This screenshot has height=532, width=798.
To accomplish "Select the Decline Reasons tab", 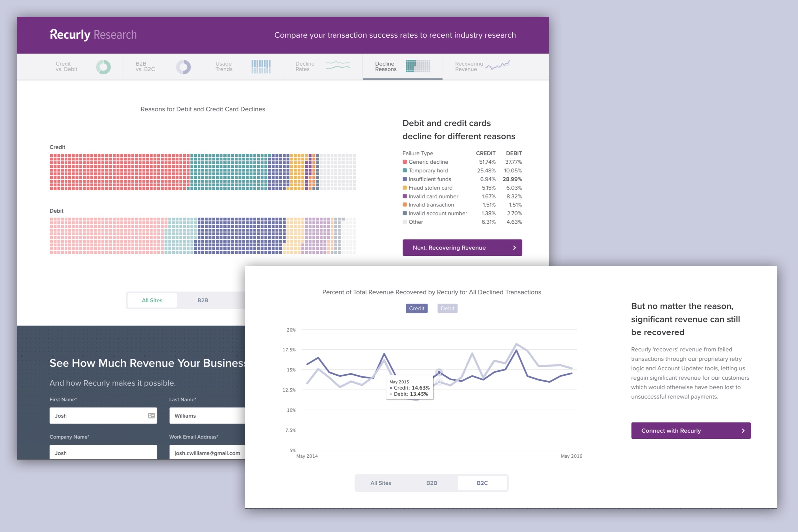I will (402, 66).
